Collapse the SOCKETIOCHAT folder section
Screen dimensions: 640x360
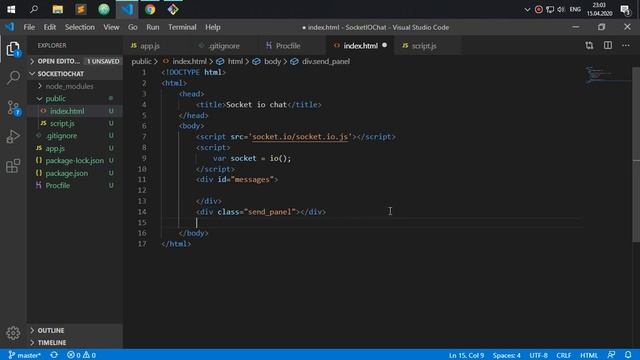[x=75, y=74]
